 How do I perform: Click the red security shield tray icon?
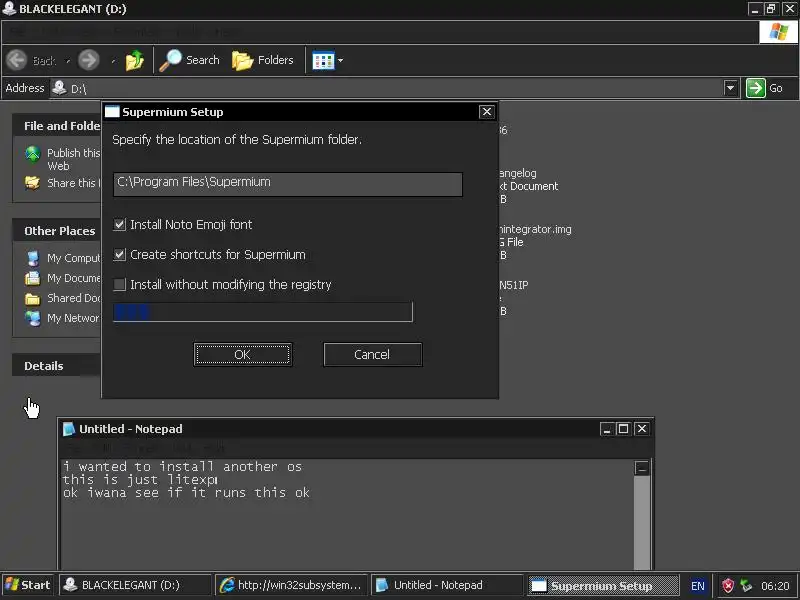[728, 586]
